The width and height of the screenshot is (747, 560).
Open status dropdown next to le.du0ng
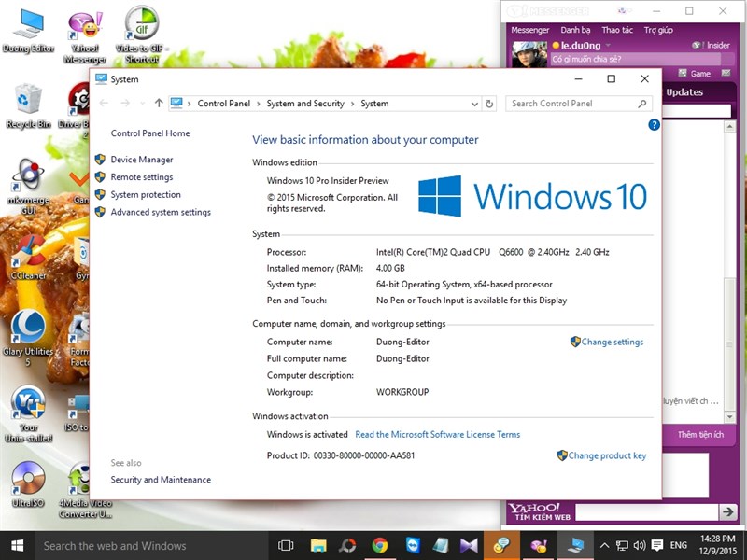pyautogui.click(x=608, y=46)
